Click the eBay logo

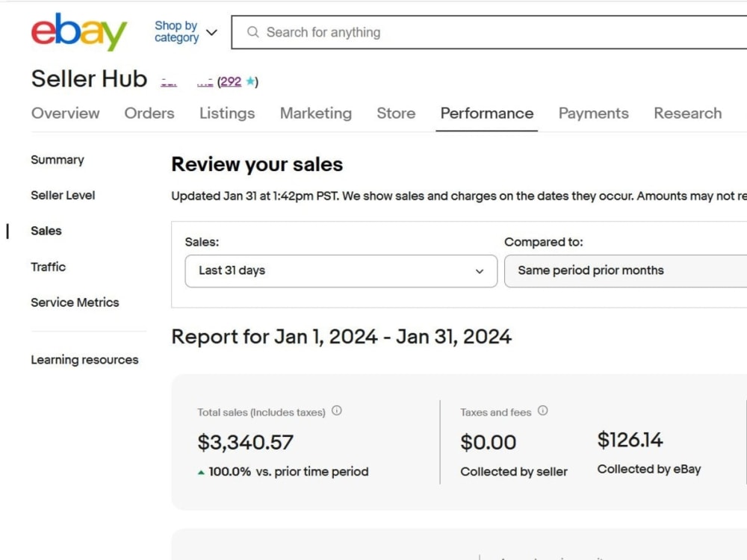point(79,32)
